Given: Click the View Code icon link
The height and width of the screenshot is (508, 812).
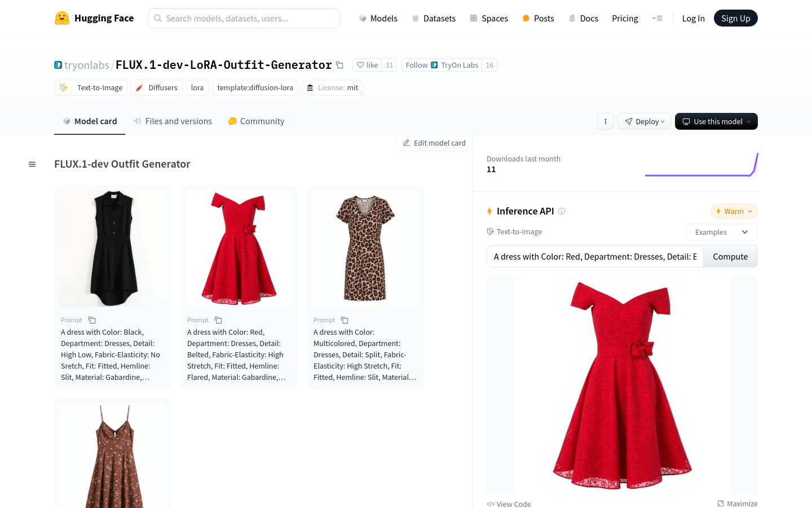Looking at the screenshot, I should [491, 504].
